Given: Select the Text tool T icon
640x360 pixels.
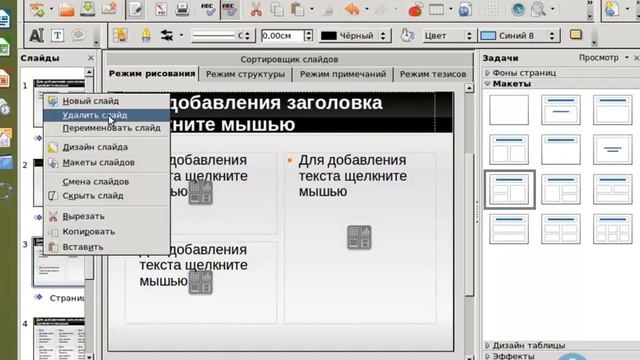Looking at the screenshot, I should [58, 36].
